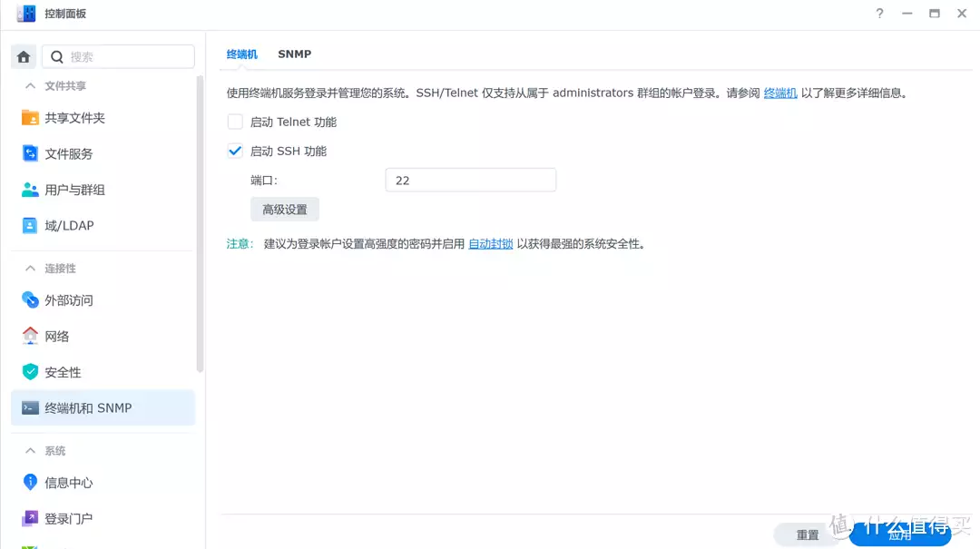Image resolution: width=980 pixels, height=549 pixels.
Task: Open the 终端机 help link
Action: click(x=780, y=93)
